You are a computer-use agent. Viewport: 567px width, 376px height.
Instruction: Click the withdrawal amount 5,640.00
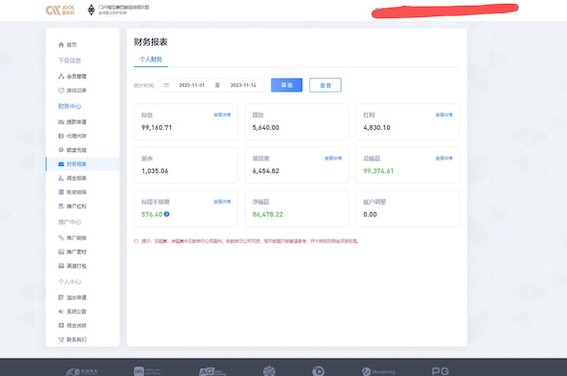tap(266, 128)
